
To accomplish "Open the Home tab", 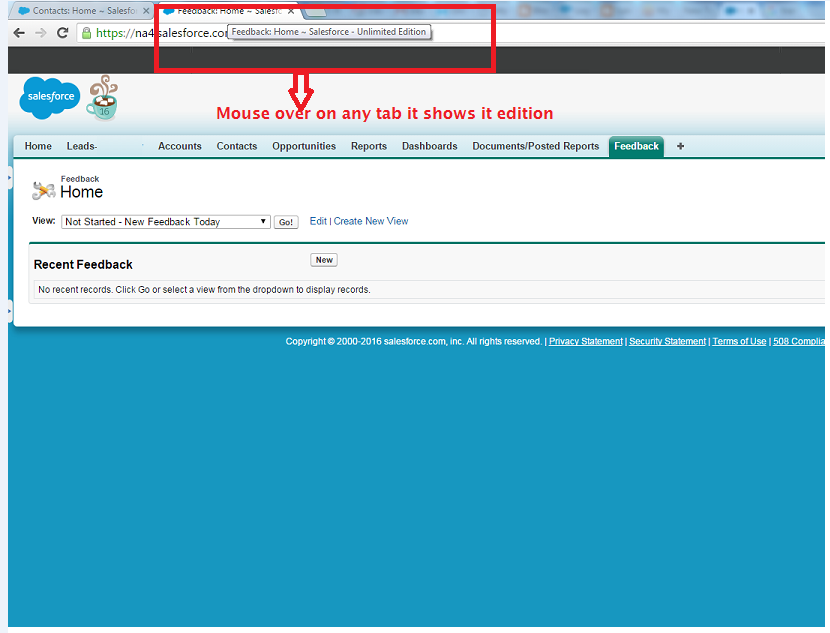I will pos(38,146).
